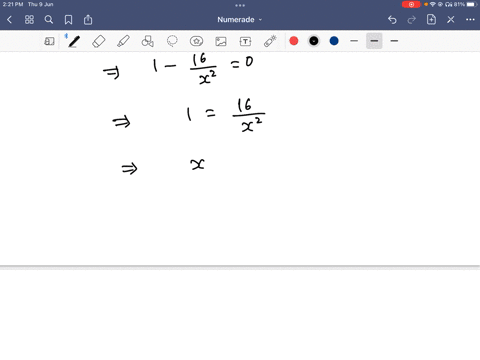
Task: Open the search magnifier icon
Action: coord(49,20)
